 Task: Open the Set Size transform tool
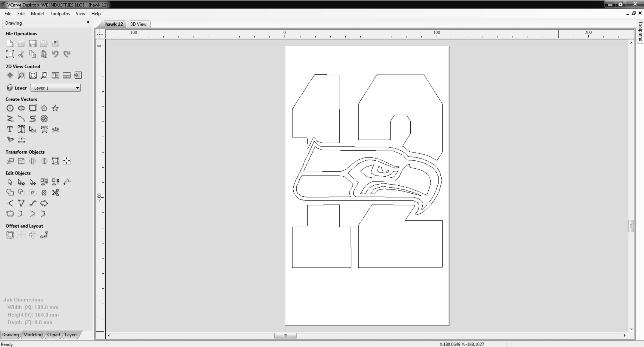(21, 161)
